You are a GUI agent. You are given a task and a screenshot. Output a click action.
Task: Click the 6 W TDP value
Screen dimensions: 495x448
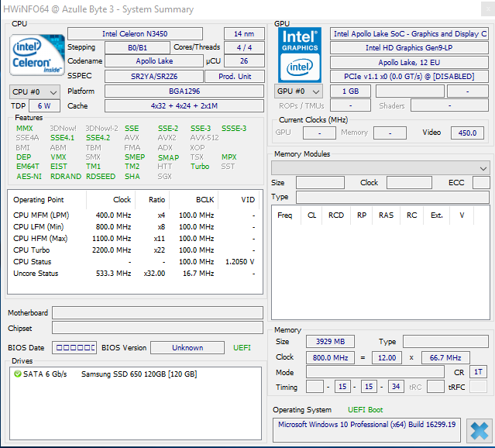[44, 106]
